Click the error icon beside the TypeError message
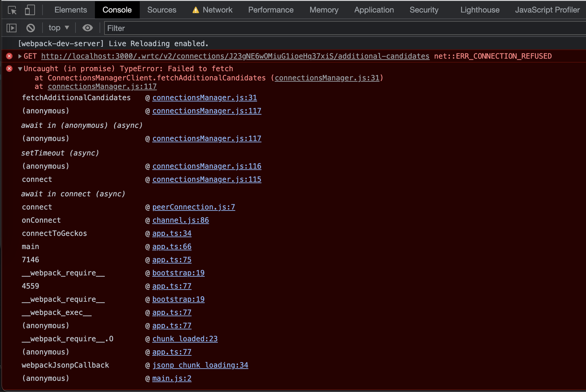Image resolution: width=586 pixels, height=392 pixels. (9, 69)
